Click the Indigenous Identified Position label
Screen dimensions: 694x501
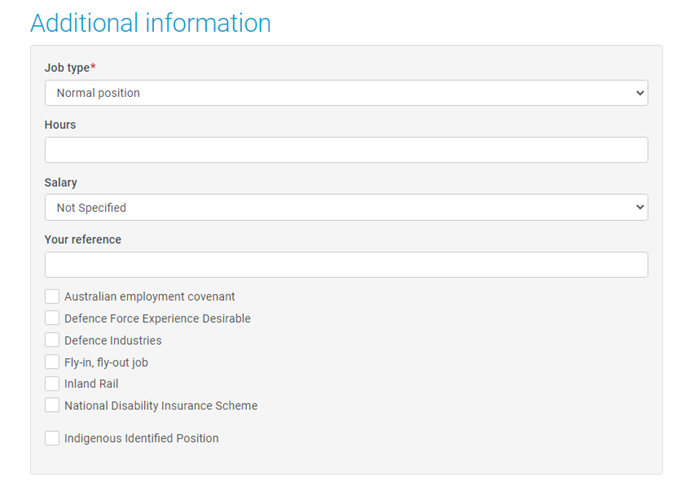point(142,438)
